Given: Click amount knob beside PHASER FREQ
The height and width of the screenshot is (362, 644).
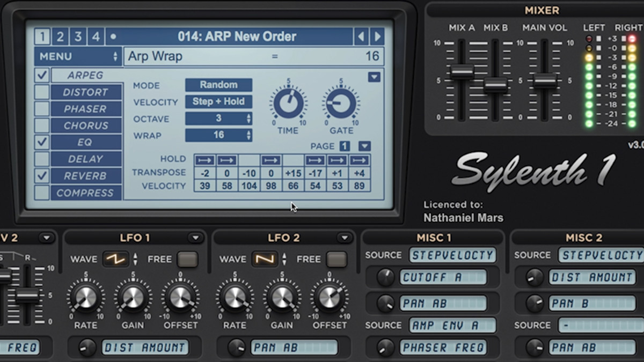Looking at the screenshot, I should (385, 348).
